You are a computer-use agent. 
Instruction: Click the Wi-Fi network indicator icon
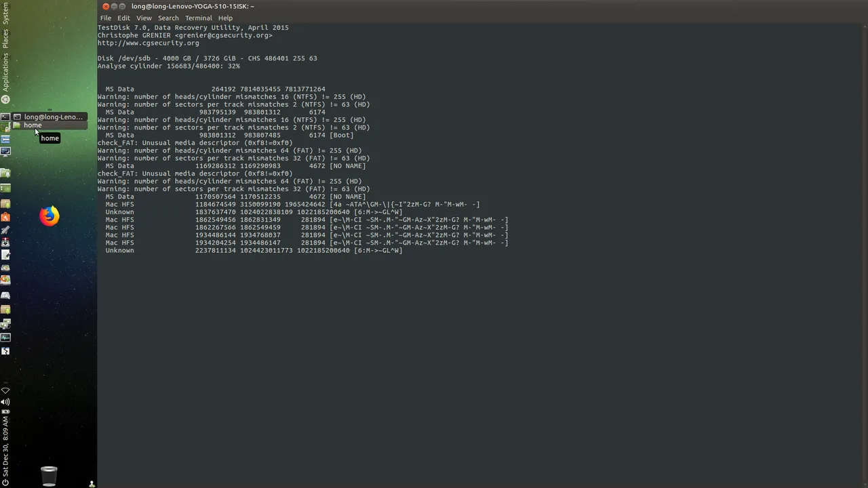tap(5, 390)
